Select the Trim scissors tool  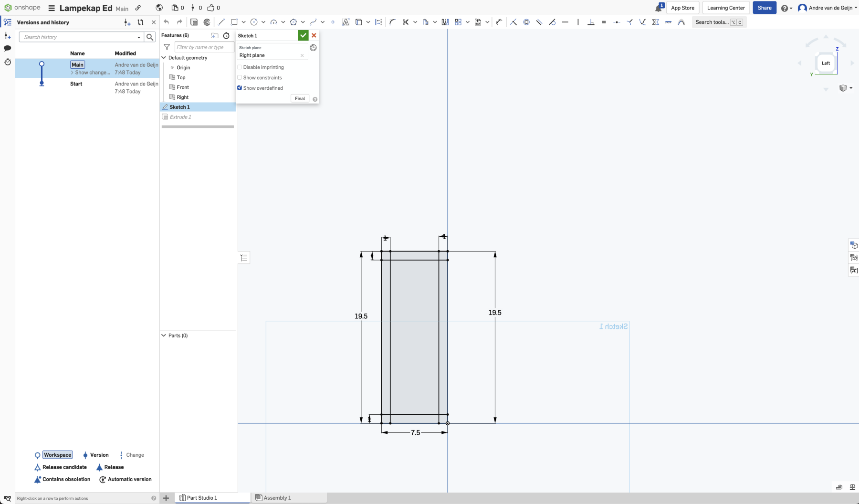(406, 22)
